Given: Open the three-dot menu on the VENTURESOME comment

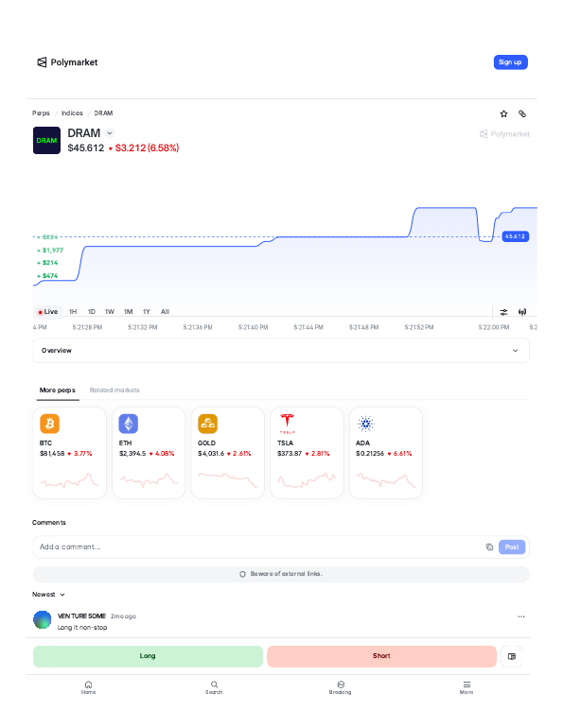Looking at the screenshot, I should click(x=521, y=616).
